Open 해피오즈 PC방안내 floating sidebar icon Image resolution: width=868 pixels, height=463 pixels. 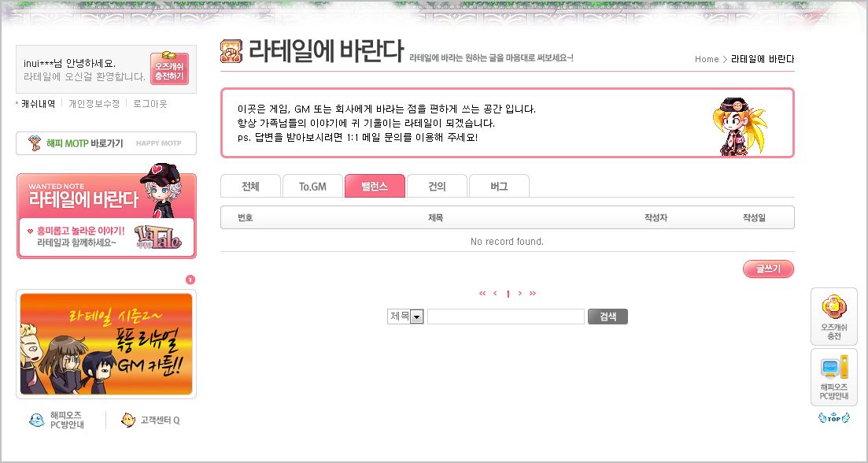coord(833,378)
